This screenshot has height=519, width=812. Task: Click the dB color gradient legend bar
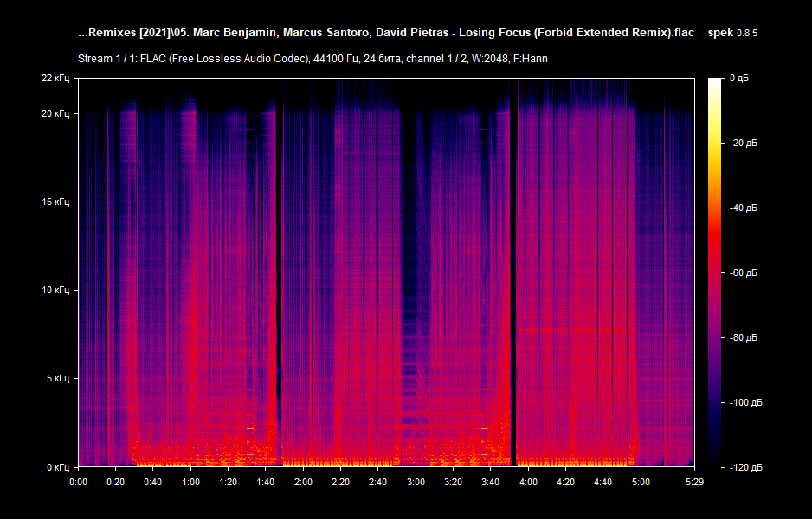pyautogui.click(x=716, y=268)
